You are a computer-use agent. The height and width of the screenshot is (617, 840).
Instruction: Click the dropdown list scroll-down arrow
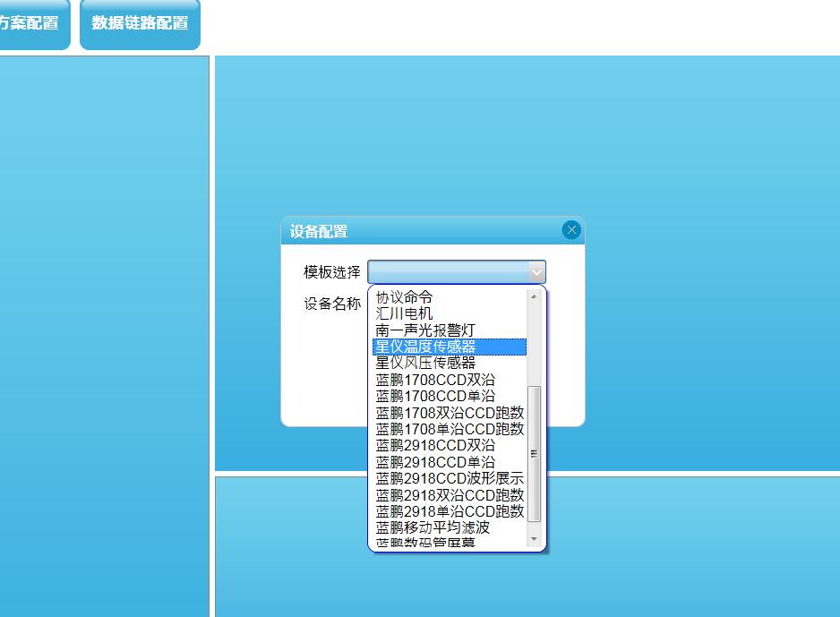click(x=535, y=539)
